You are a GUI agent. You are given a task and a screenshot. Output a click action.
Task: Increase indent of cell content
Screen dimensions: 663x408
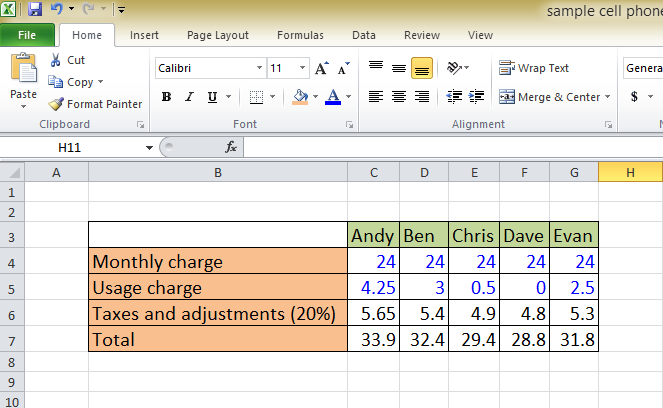477,97
